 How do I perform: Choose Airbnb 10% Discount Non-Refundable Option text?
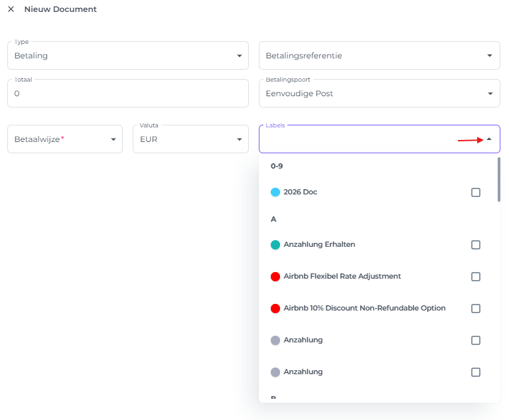click(x=364, y=309)
